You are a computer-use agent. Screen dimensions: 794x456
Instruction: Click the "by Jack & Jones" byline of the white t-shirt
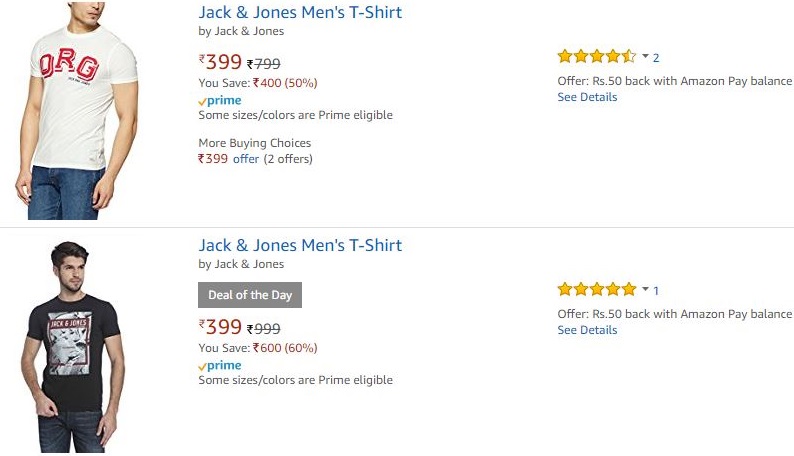(241, 31)
